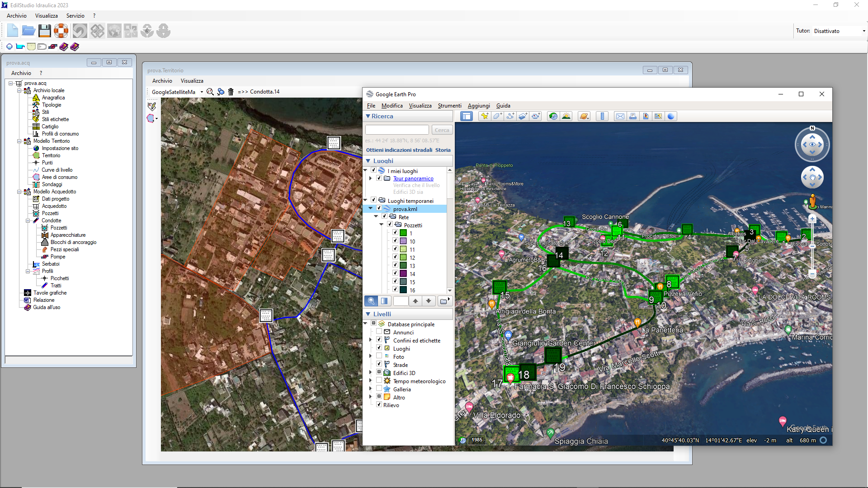Toggle checkbox for pozzetto 10
Image resolution: width=868 pixels, height=488 pixels.
coord(395,241)
